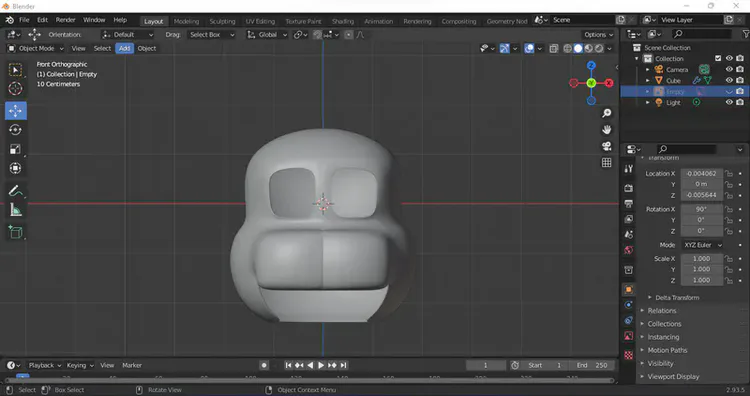Click the viewport zoom magnifier icon
This screenshot has height=396, width=750.
click(607, 113)
